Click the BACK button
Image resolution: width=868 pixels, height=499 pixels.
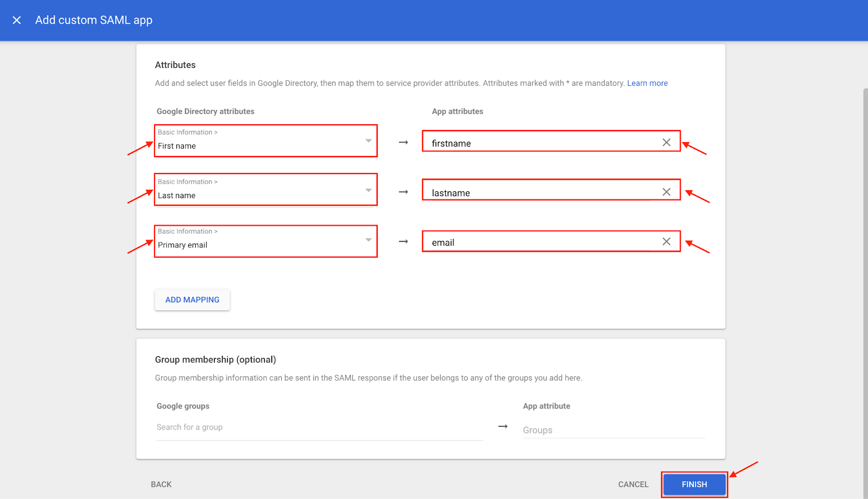click(161, 484)
